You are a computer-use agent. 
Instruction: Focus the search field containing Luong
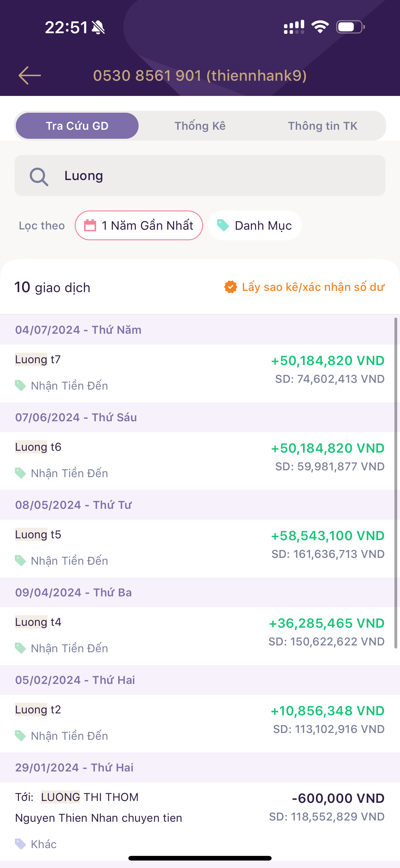(x=216, y=175)
